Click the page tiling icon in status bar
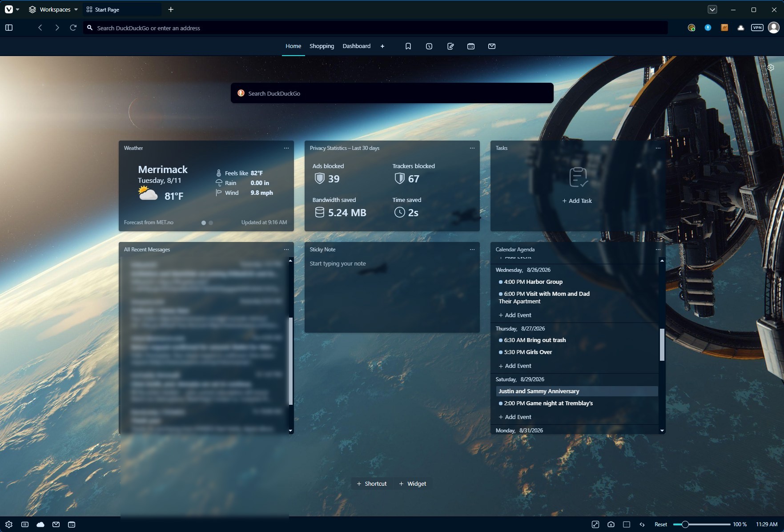Screen dimensions: 784x532 (627, 524)
